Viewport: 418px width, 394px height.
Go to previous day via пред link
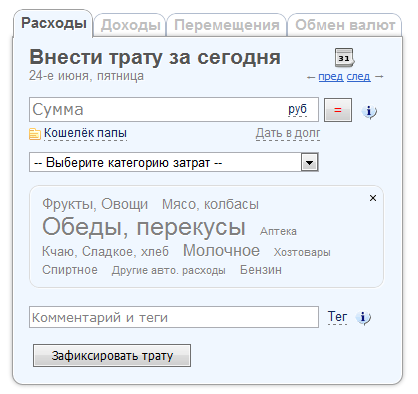[331, 77]
